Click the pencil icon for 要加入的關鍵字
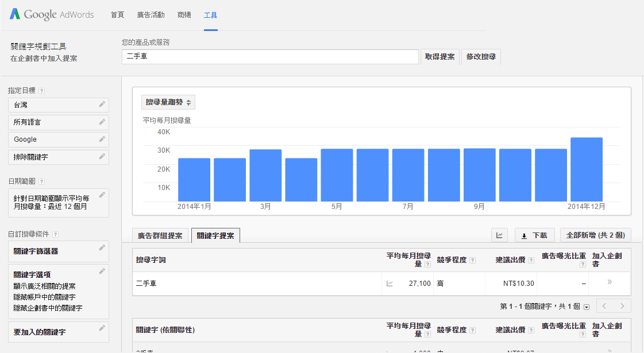644x353 pixels. tap(102, 328)
